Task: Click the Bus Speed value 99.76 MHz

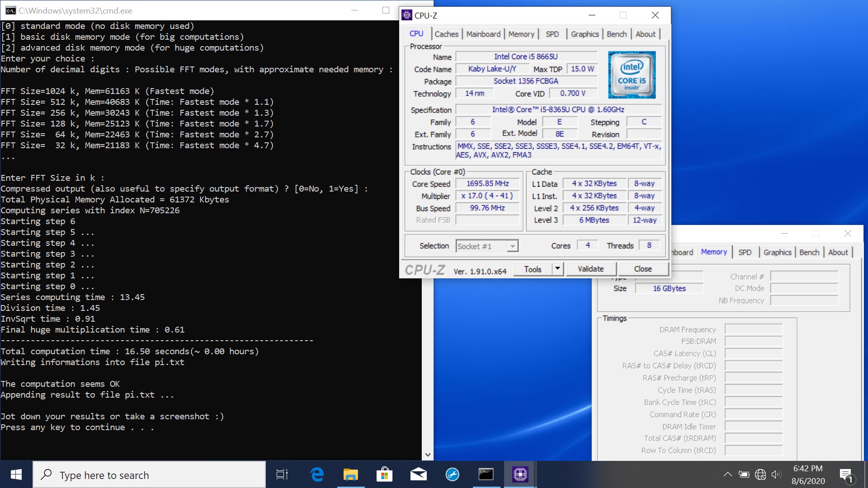Action: (x=487, y=208)
